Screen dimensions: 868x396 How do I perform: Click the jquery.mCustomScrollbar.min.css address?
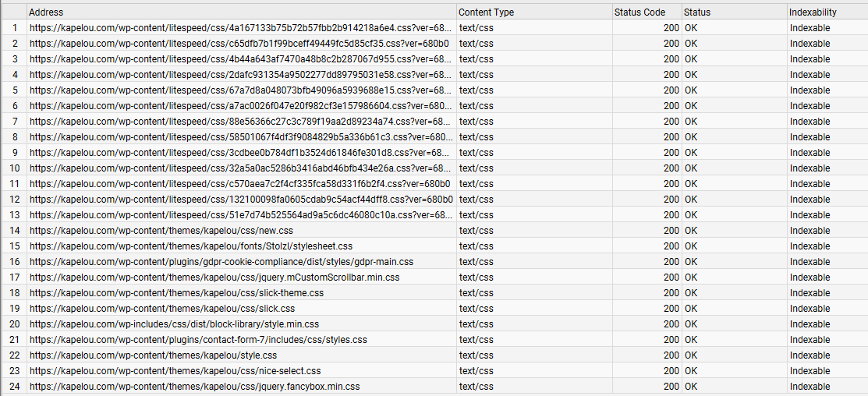(214, 277)
